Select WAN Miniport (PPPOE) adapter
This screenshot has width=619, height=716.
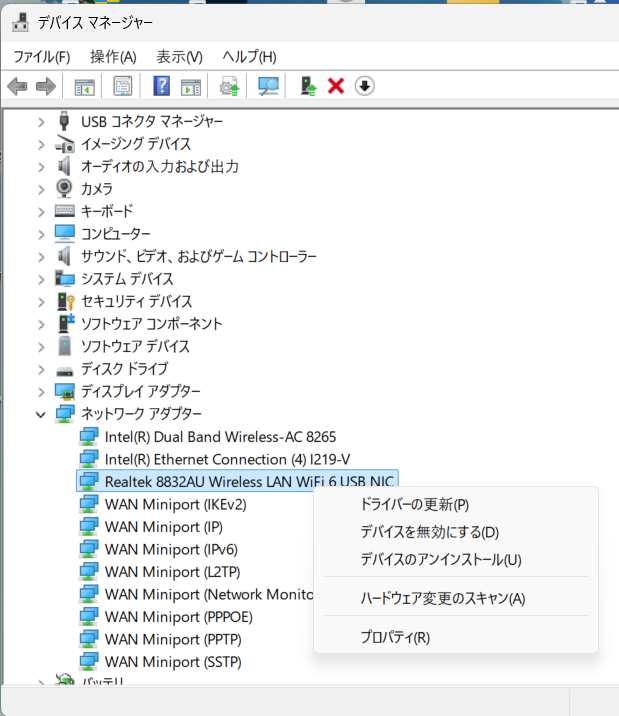pos(178,617)
